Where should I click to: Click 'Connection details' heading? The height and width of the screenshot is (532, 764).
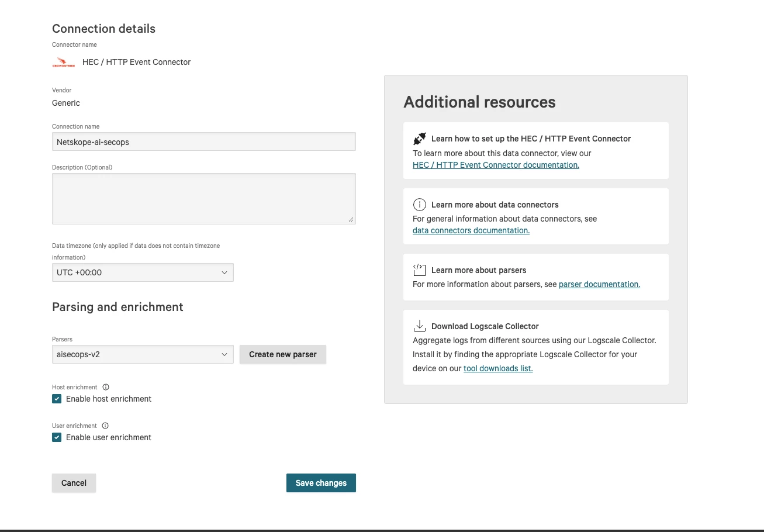[x=103, y=29]
